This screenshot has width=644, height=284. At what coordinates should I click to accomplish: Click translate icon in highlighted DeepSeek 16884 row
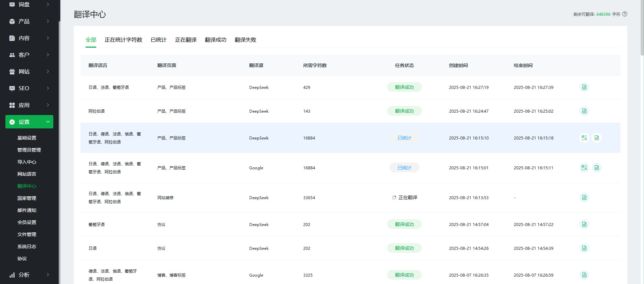tap(584, 138)
